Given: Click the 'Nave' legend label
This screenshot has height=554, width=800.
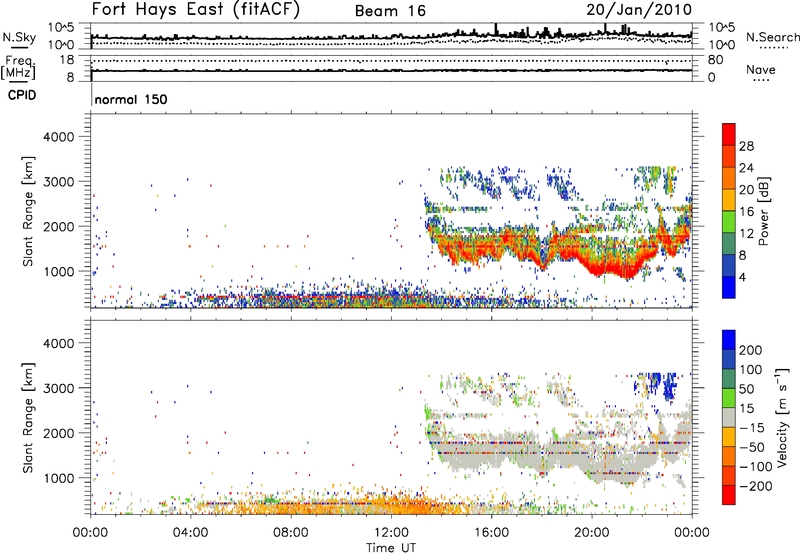Looking at the screenshot, I should 761,69.
